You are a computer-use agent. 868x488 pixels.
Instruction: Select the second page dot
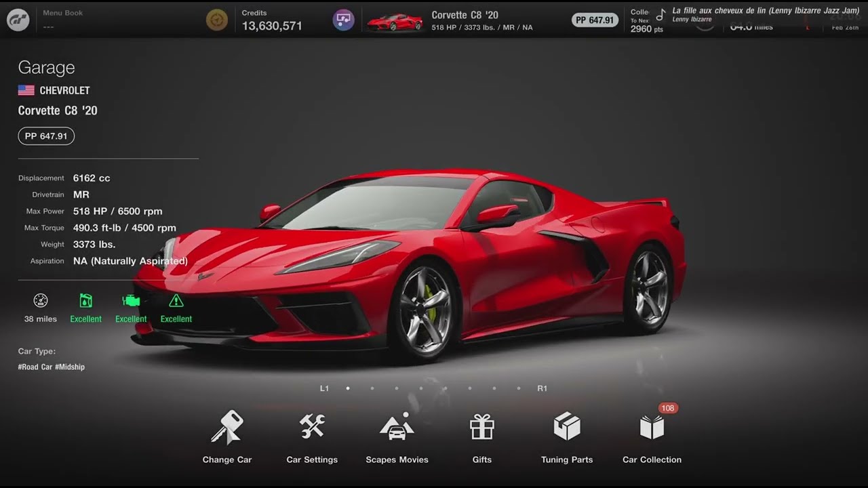[x=372, y=388]
